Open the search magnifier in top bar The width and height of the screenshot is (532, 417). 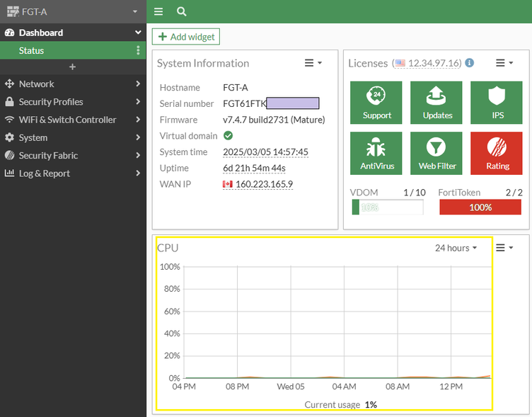pyautogui.click(x=182, y=11)
